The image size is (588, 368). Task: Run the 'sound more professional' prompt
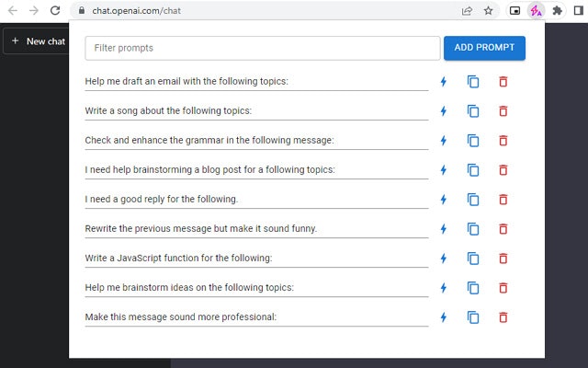[443, 317]
